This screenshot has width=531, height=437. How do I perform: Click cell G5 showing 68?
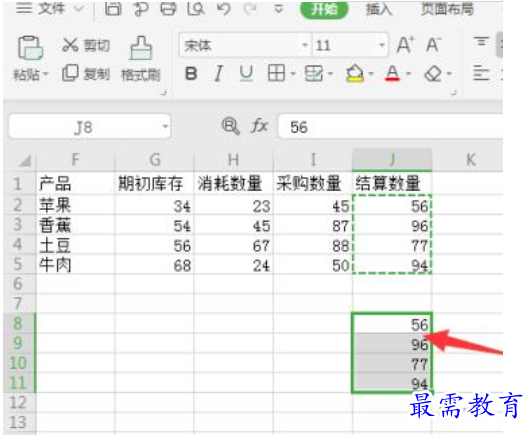154,264
